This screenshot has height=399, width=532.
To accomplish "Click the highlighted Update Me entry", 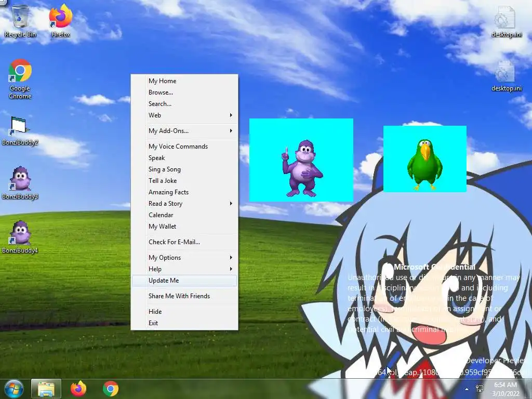I will (x=184, y=281).
